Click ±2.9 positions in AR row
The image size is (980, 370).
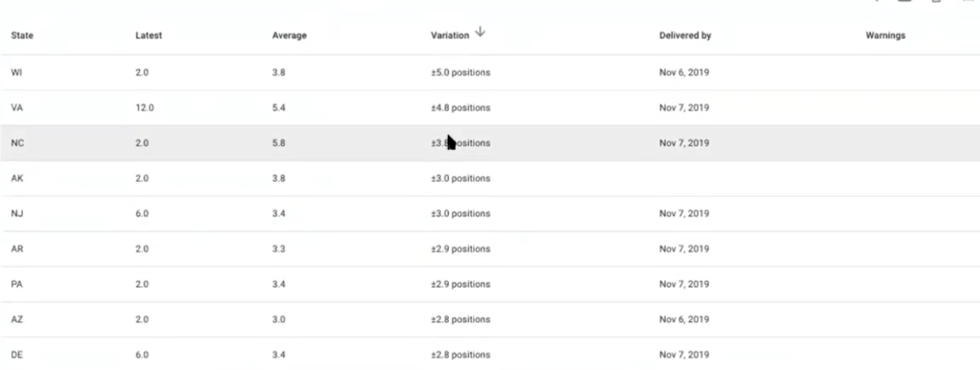point(460,249)
